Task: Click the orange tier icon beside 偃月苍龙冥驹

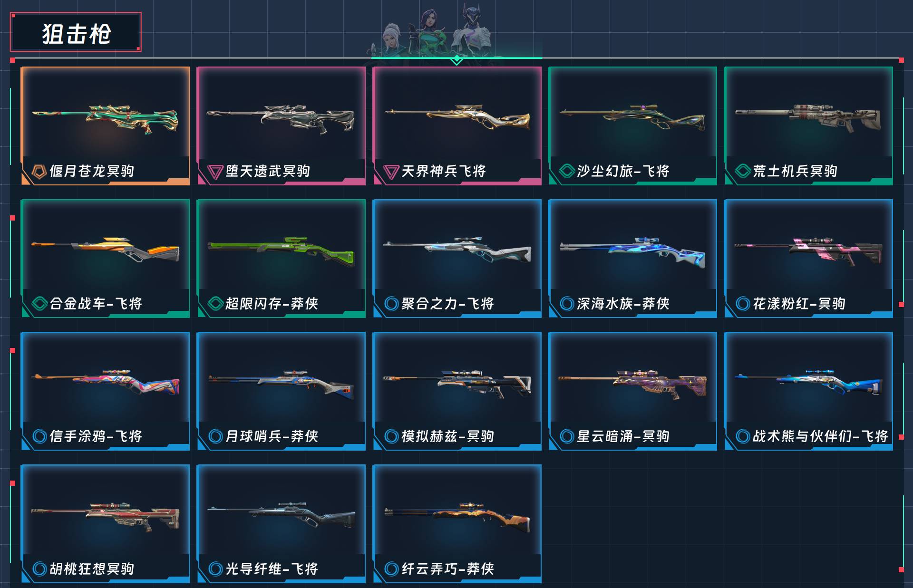Action: tap(39, 171)
